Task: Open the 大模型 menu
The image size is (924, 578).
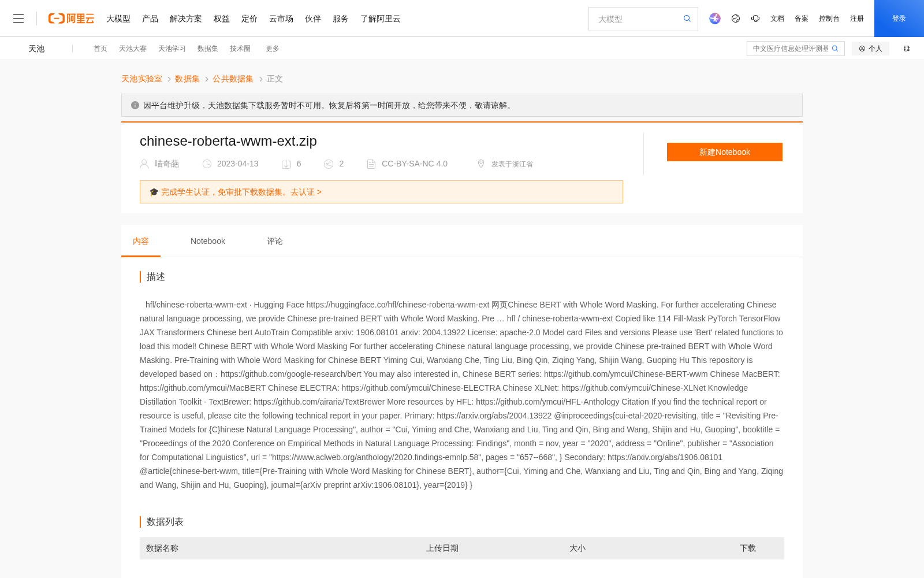Action: coord(118,18)
